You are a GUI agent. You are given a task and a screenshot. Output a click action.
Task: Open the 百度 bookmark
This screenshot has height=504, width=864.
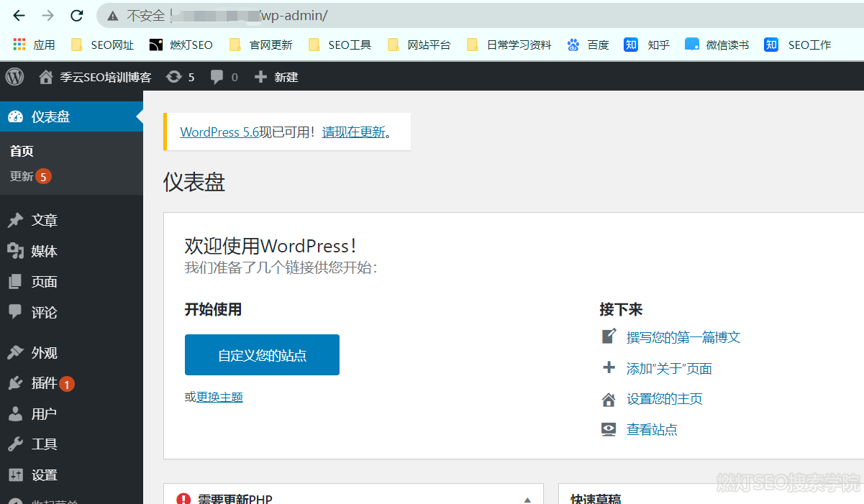click(588, 45)
